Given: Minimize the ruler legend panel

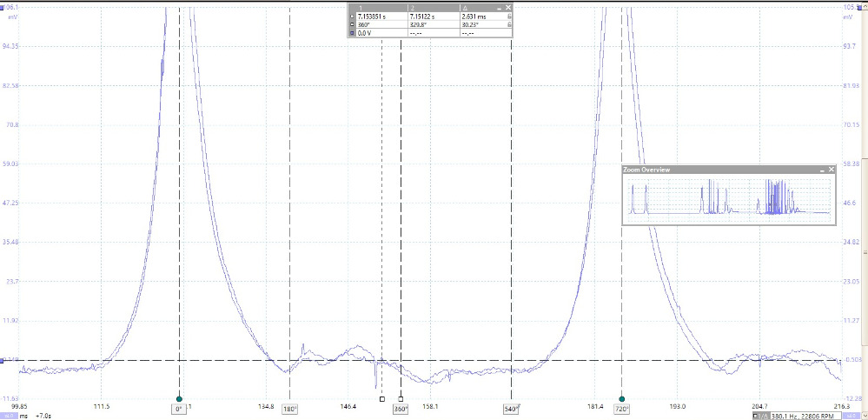Looking at the screenshot, I should click(500, 6).
